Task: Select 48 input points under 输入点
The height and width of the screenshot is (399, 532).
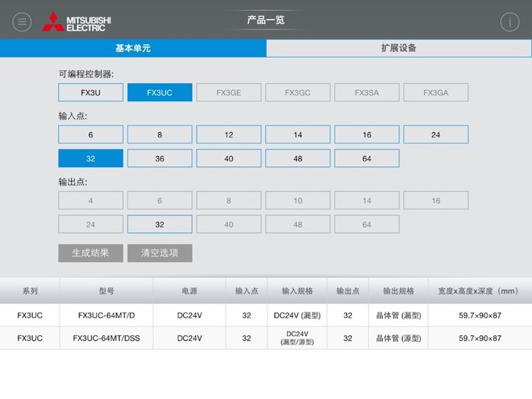Action: pos(298,158)
